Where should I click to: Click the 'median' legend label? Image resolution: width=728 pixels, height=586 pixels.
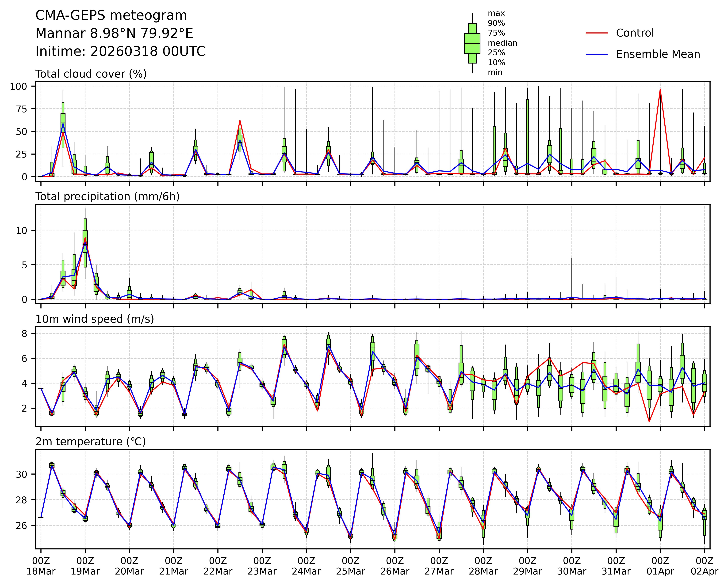tap(502, 43)
